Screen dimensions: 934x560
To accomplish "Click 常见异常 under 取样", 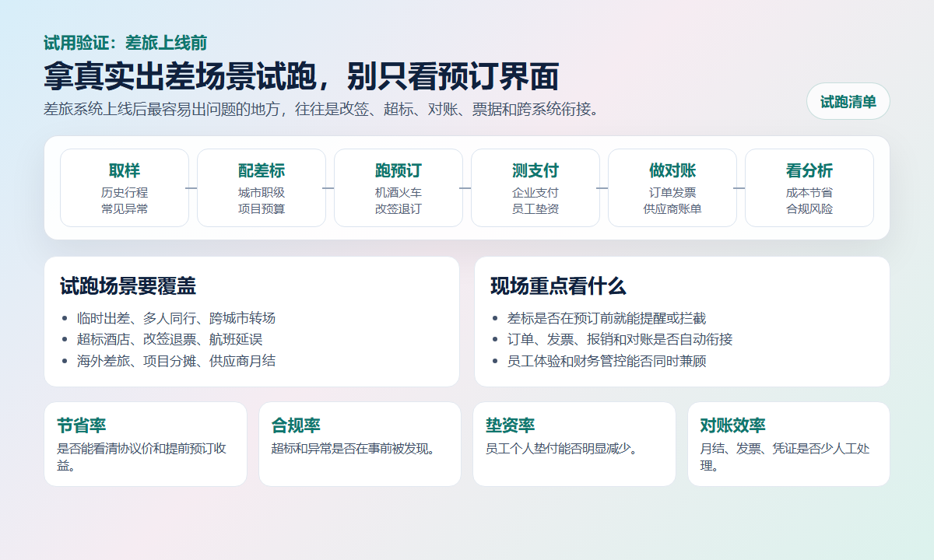I will point(125,209).
